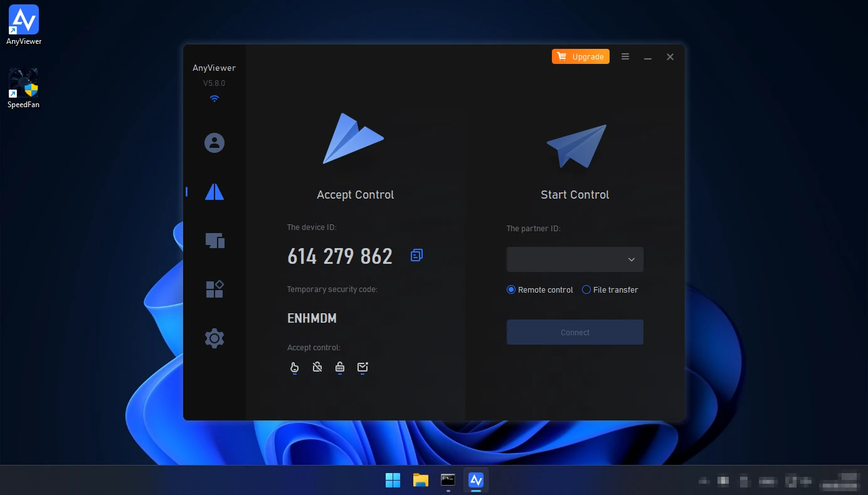868x495 pixels.
Task: Click the V5.8.0 version label
Action: click(x=214, y=83)
